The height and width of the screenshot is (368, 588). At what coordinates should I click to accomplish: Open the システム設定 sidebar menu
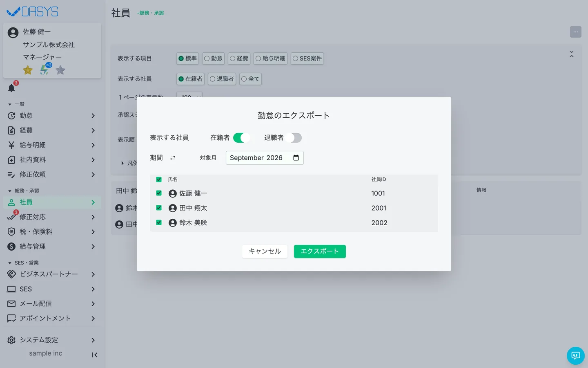52,340
